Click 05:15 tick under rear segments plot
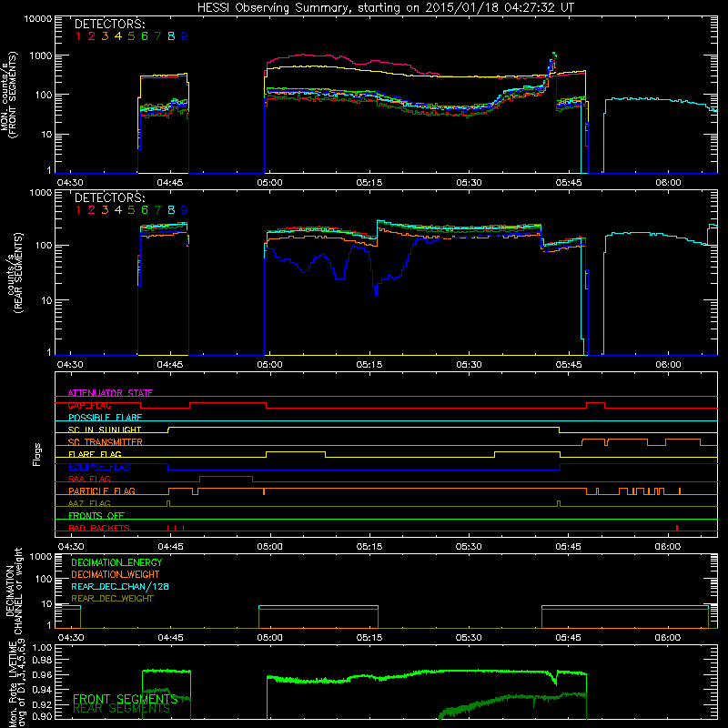This screenshot has height=728, width=728. pos(369,365)
